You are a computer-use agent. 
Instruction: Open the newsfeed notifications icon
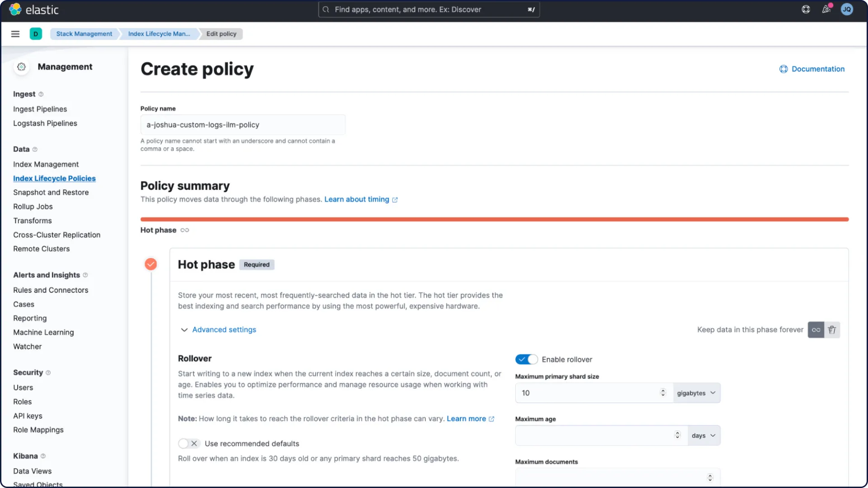point(826,9)
